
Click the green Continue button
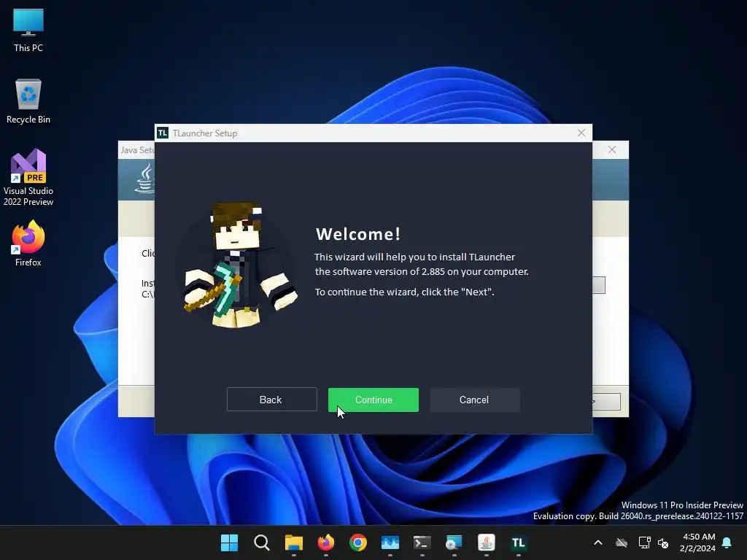point(373,400)
